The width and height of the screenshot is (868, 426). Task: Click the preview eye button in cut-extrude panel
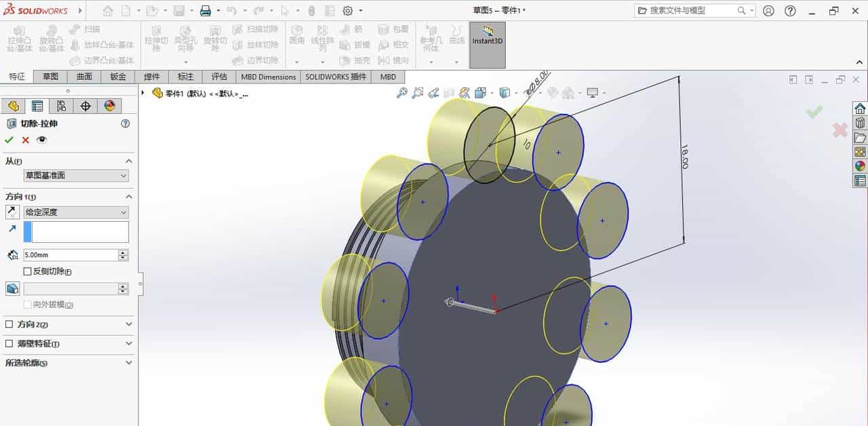click(41, 139)
